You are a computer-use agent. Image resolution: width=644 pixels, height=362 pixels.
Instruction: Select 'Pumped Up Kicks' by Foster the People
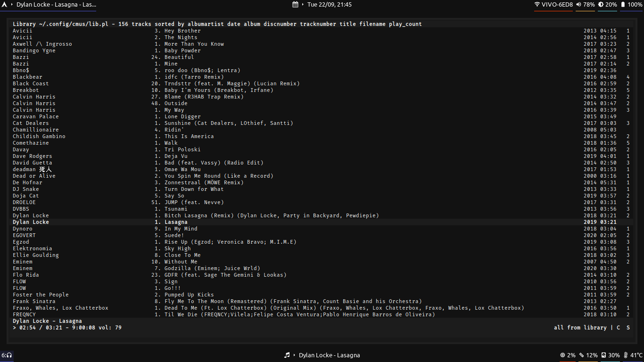coord(322,295)
